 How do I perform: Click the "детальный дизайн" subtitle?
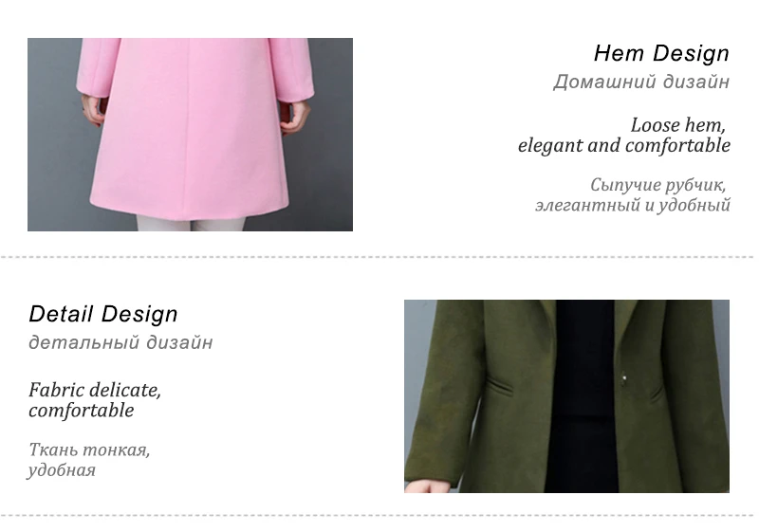coord(120,342)
